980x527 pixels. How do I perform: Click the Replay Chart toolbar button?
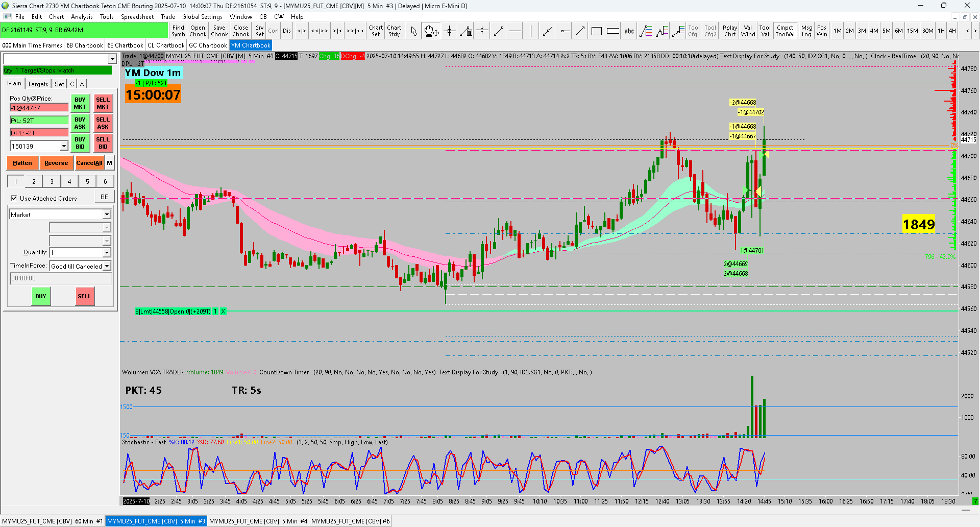point(730,31)
